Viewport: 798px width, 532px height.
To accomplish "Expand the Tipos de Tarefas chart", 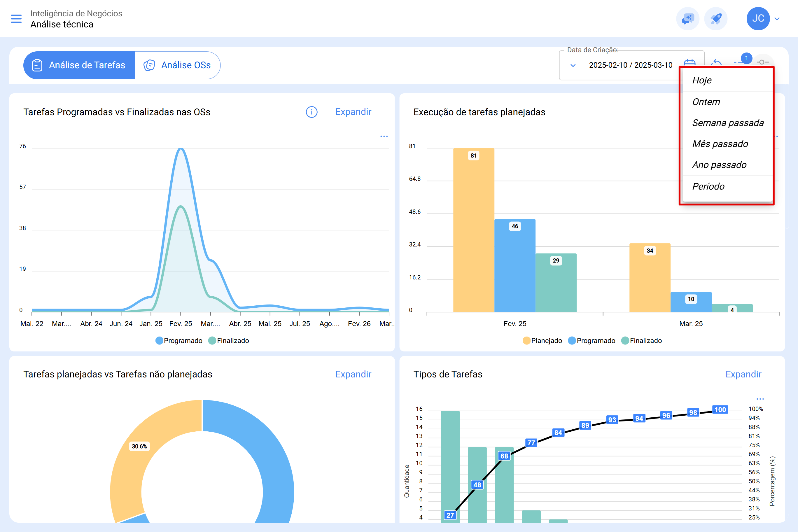I will (x=743, y=374).
